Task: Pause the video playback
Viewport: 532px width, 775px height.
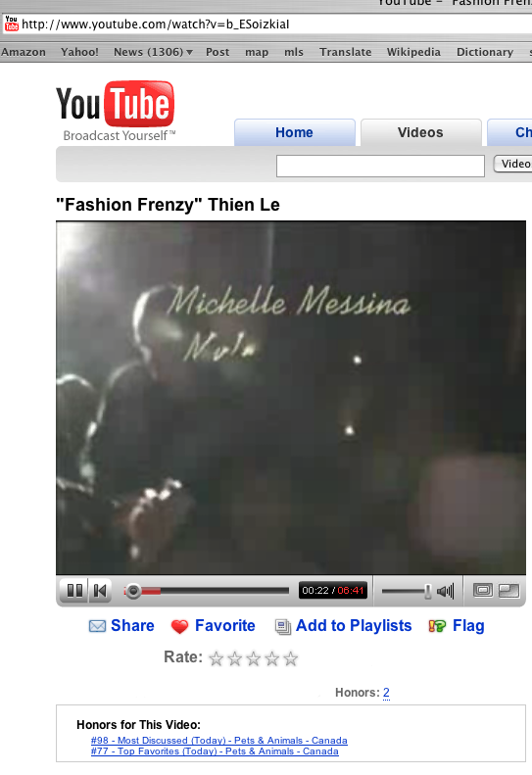Action: tap(74, 590)
